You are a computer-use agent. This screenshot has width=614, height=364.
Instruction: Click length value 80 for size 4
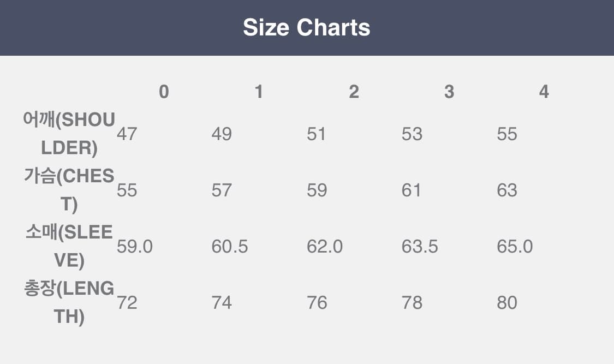tap(507, 303)
